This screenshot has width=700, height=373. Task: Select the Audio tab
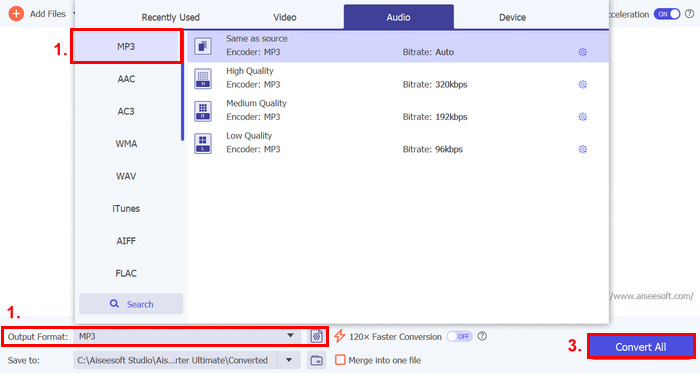click(399, 17)
